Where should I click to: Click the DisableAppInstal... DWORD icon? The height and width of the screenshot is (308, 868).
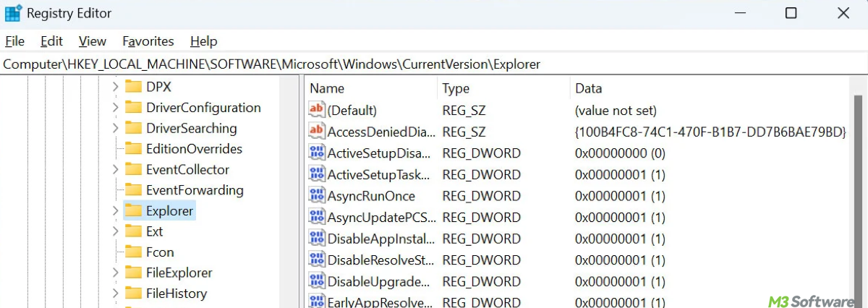(x=317, y=239)
